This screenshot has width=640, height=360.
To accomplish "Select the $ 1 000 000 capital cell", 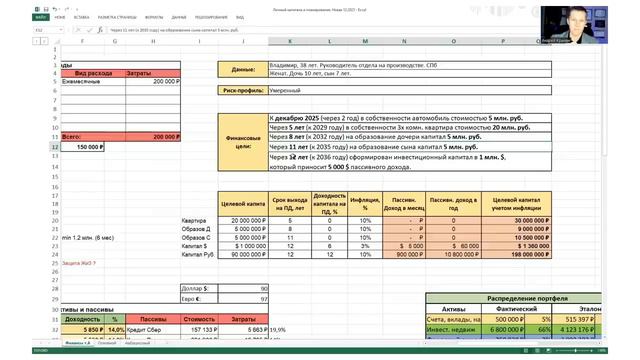I will pyautogui.click(x=243, y=246).
